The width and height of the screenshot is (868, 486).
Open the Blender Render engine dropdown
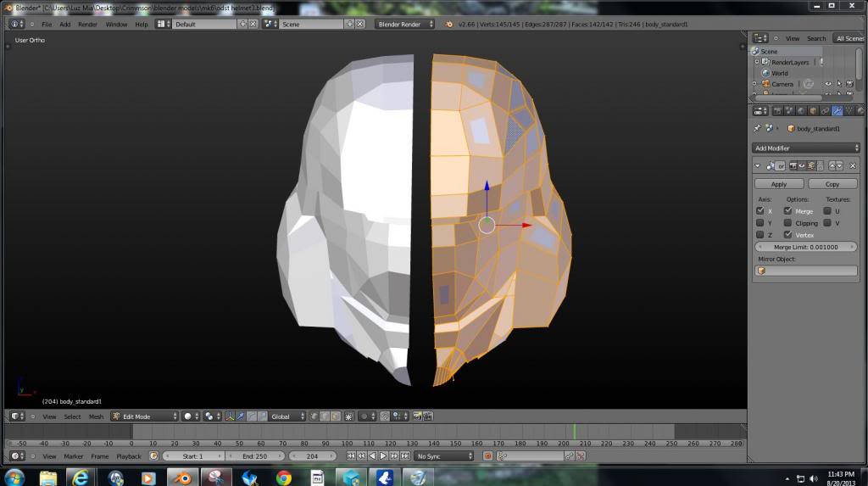404,24
